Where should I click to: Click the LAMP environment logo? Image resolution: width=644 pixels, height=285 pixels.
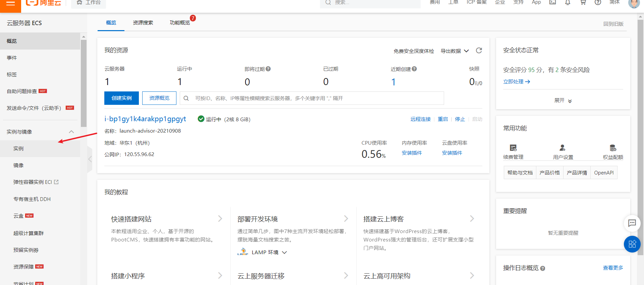click(x=243, y=252)
